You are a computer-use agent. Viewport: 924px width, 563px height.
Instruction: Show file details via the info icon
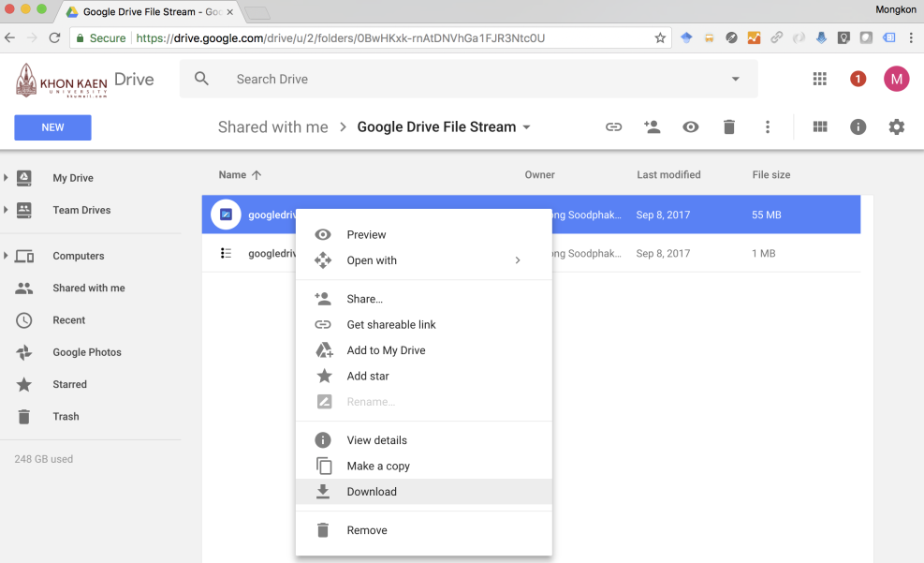point(858,126)
